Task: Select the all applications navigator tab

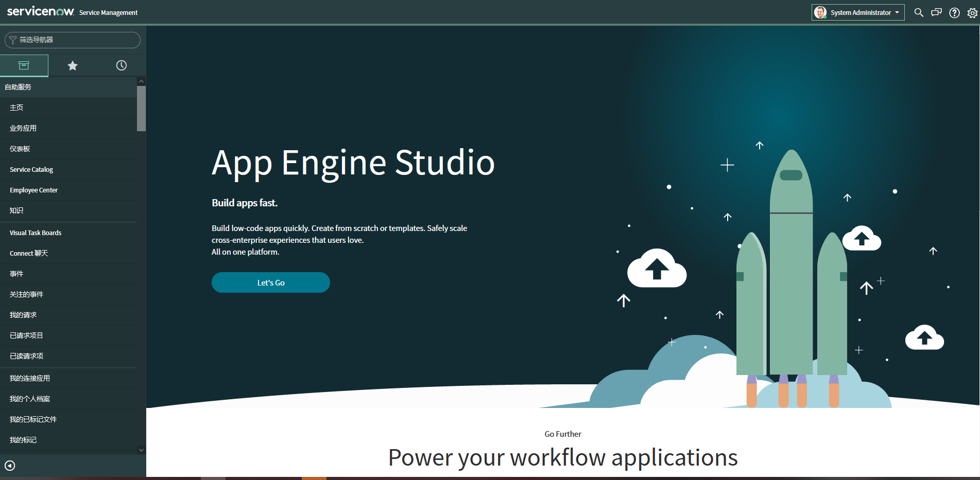Action: pyautogui.click(x=24, y=65)
